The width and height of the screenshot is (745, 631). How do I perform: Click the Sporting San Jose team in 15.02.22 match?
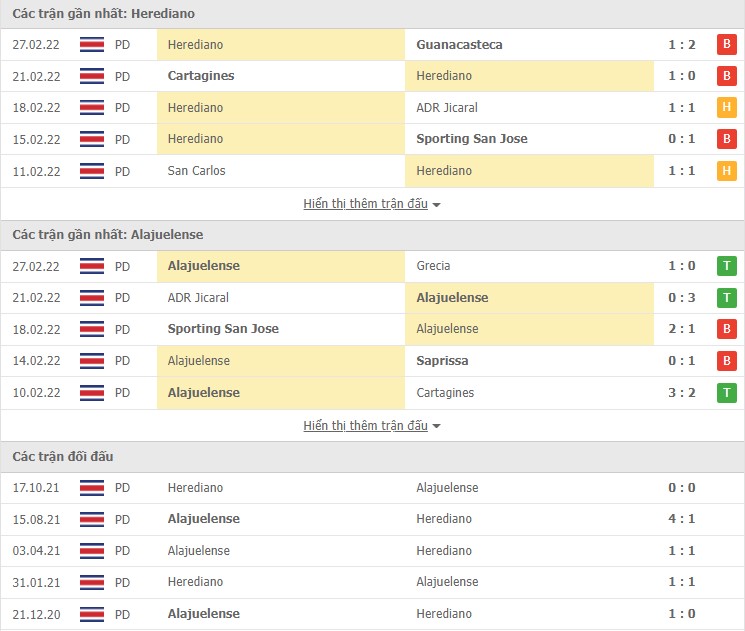tap(471, 139)
